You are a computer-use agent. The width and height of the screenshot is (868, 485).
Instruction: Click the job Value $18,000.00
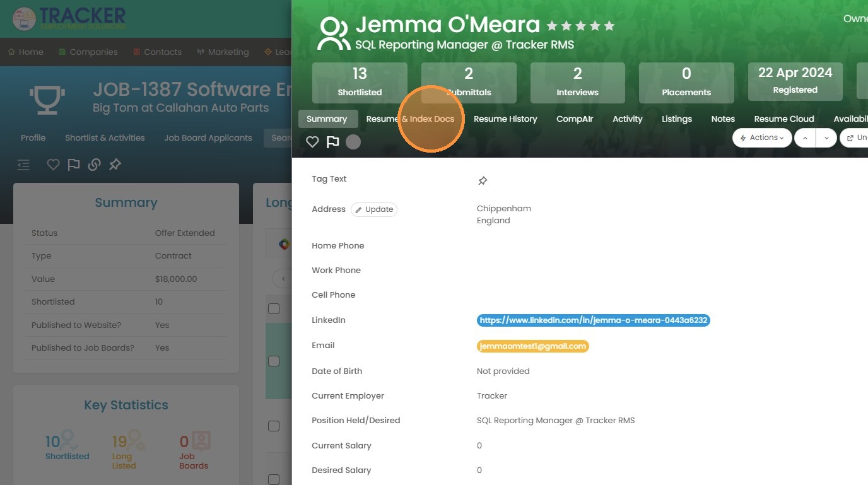point(176,279)
